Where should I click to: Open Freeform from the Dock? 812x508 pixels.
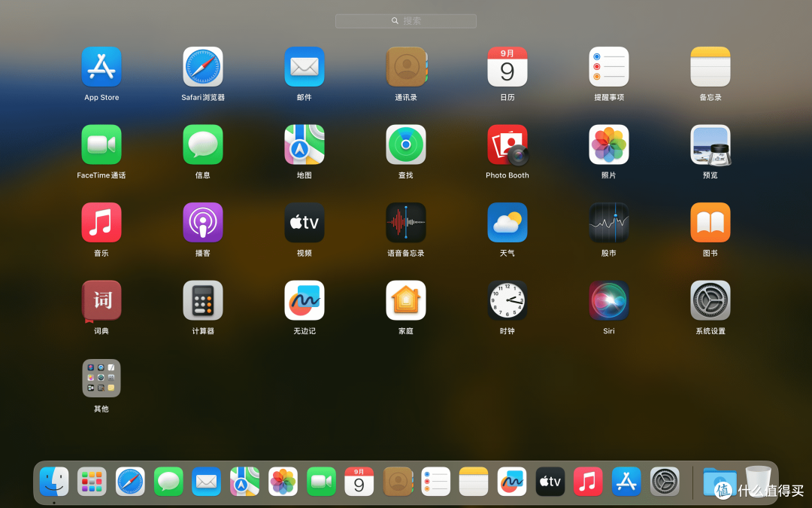click(512, 482)
